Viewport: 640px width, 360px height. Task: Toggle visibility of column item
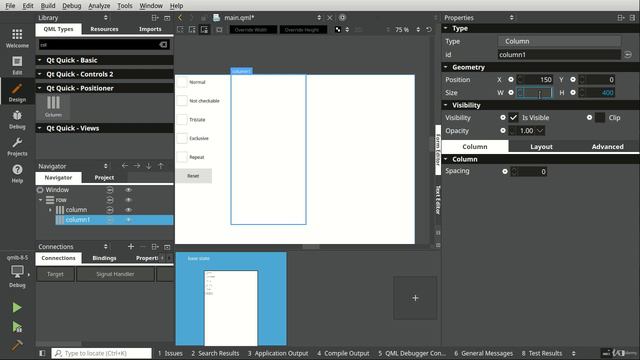click(129, 210)
